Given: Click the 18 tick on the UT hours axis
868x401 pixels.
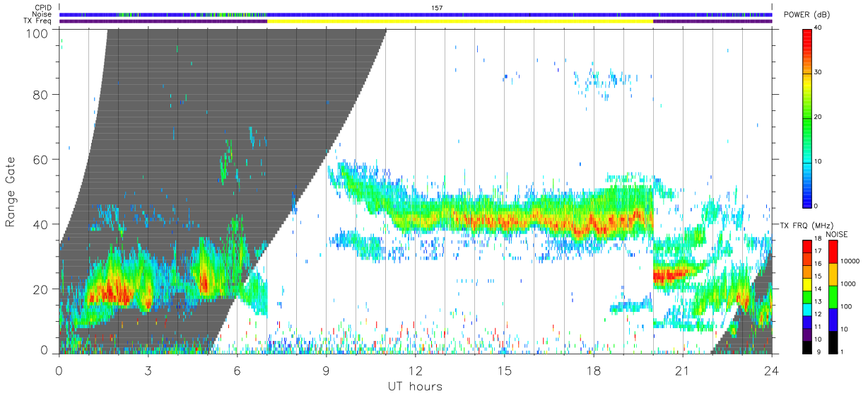Looking at the screenshot, I should click(x=594, y=370).
